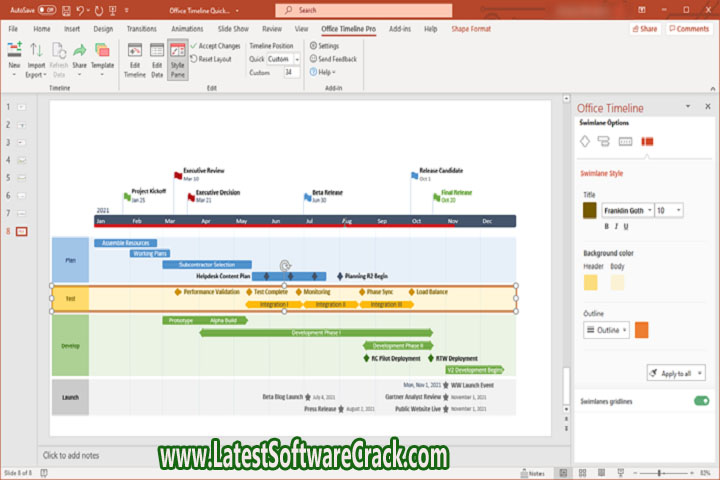The height and width of the screenshot is (480, 720).
Task: Toggle Notes in status bar
Action: [533, 473]
